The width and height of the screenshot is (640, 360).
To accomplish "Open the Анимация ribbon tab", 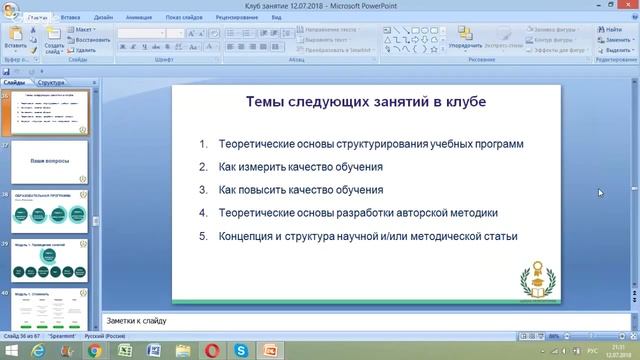I will point(139,18).
